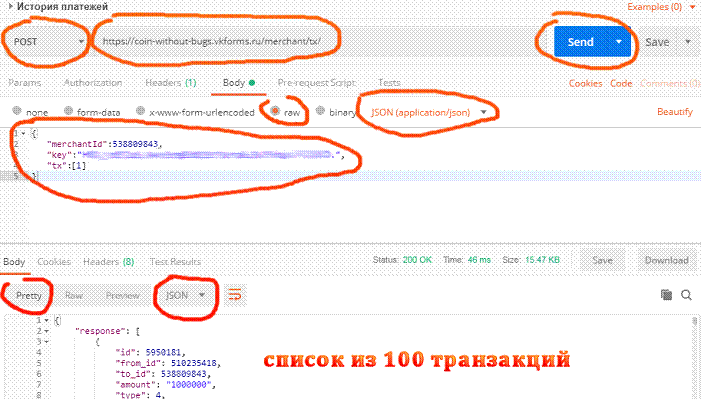The image size is (701, 399).
Task: Open the response Cookies tab
Action: (x=54, y=262)
